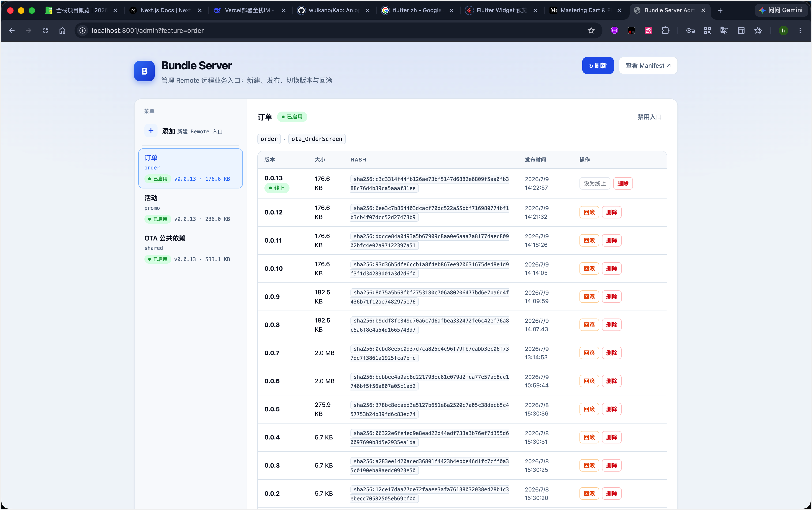Bookmark this page with the star icon
The image size is (812, 510).
tap(591, 31)
